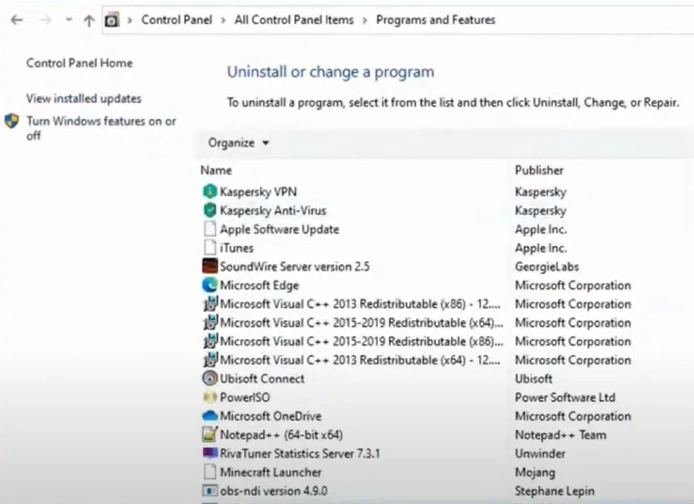
Task: Click the iTunes blank file icon
Action: (210, 248)
